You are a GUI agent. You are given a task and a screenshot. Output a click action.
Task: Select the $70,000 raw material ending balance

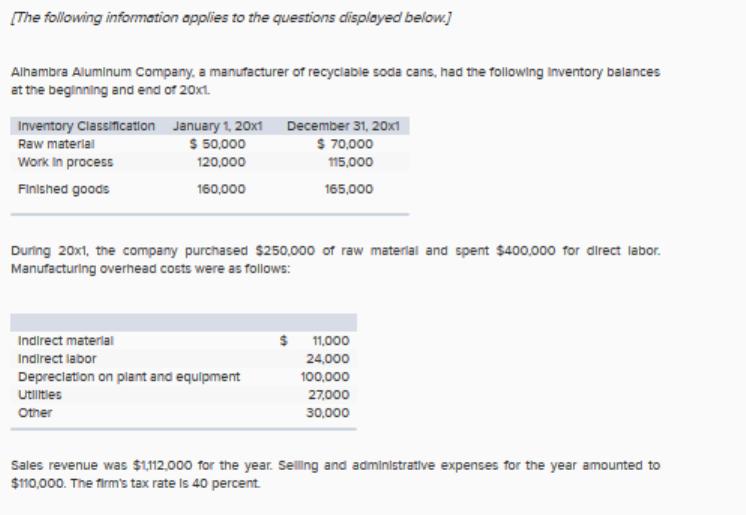[345, 144]
